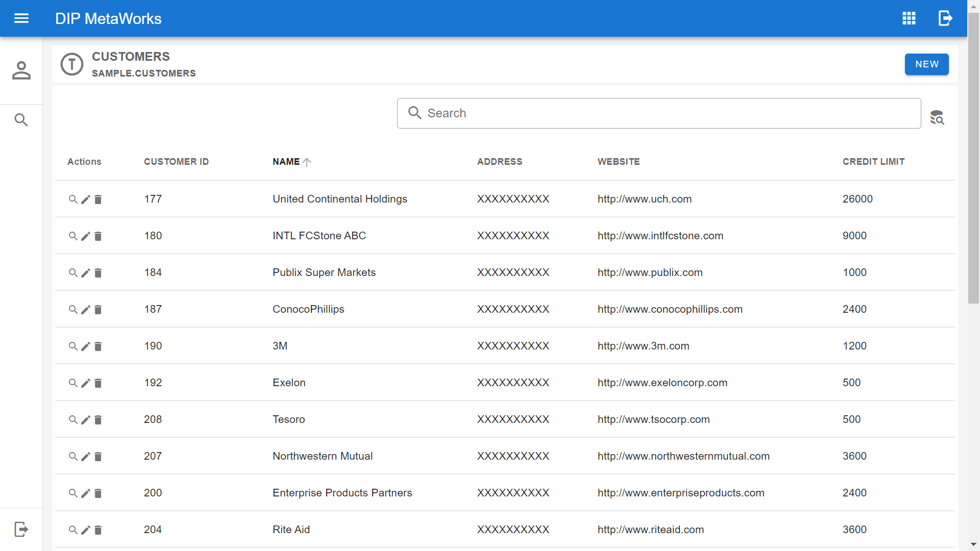
Task: View details for INTL FCStone ABC
Action: [x=73, y=236]
